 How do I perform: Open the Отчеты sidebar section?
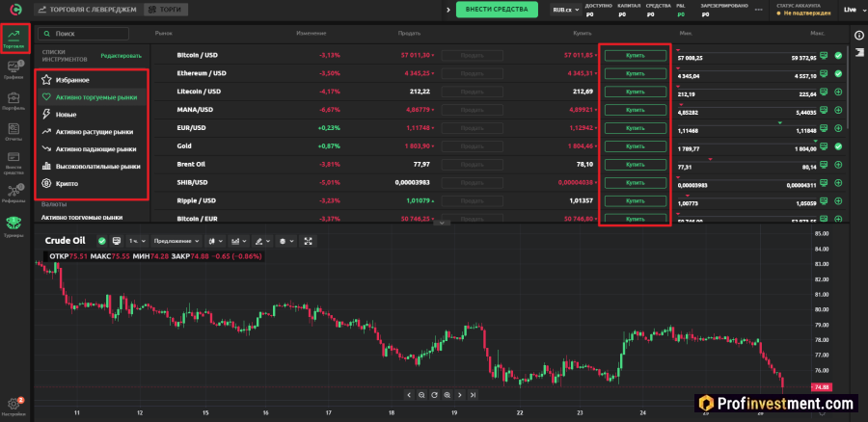(14, 132)
